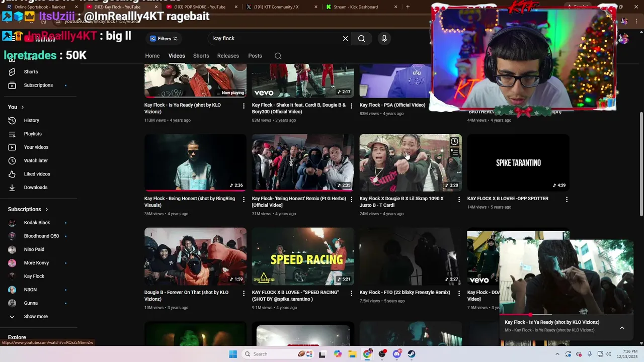Open Chrome from the taskbar

(x=367, y=354)
